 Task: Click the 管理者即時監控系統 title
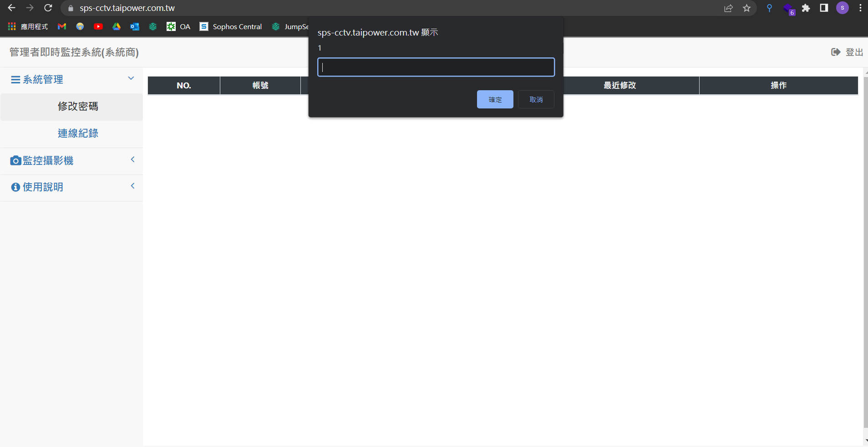tap(74, 52)
